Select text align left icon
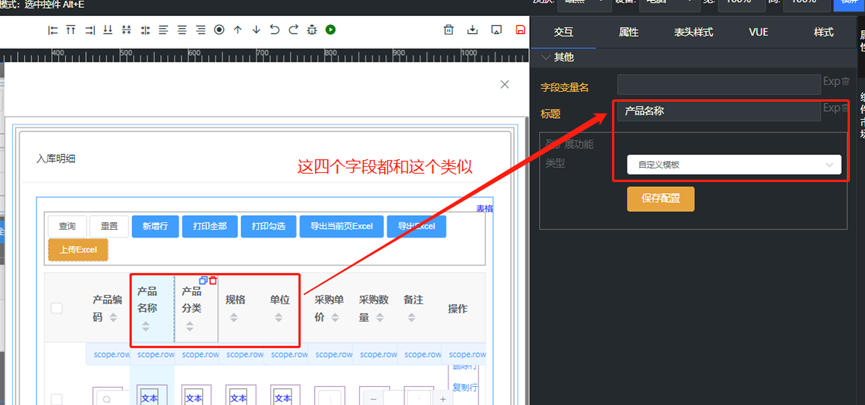 (163, 30)
